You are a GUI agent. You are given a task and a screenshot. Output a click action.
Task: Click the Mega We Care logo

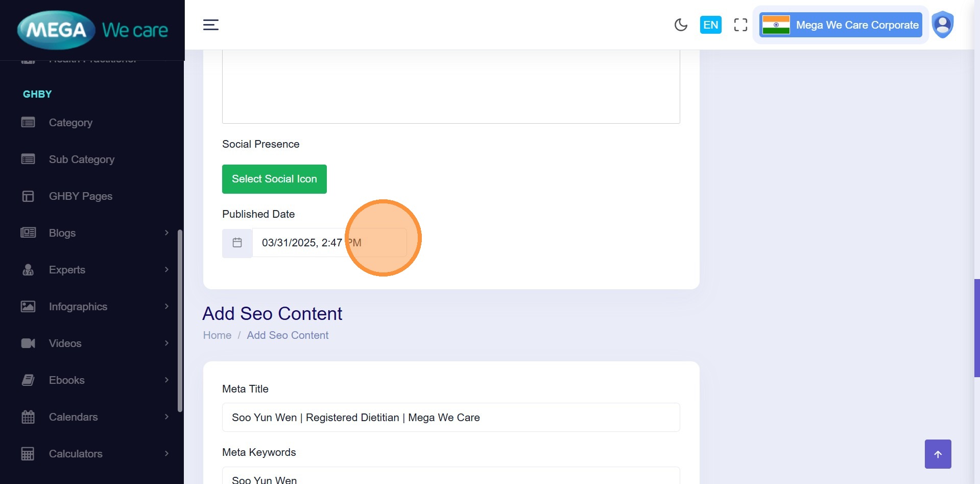tap(92, 30)
